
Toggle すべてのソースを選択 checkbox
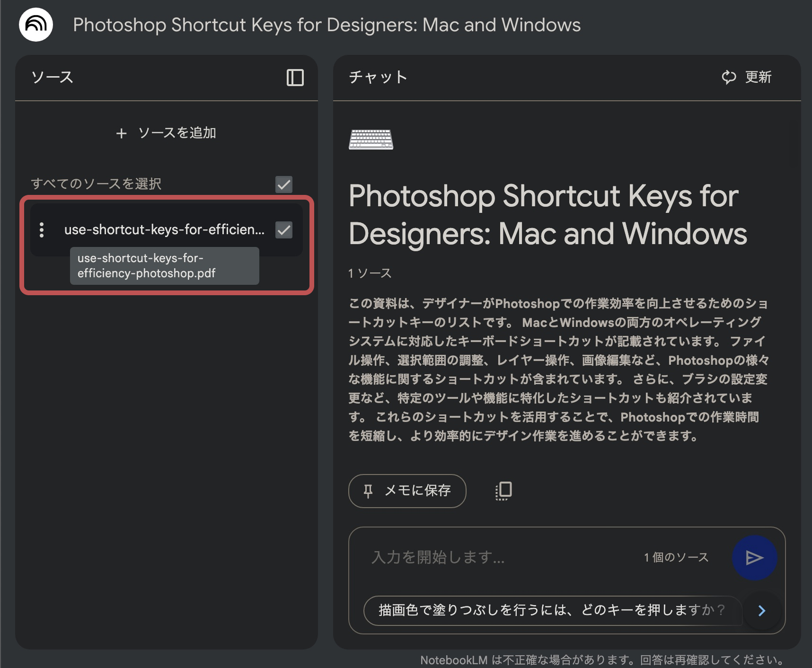(x=284, y=184)
